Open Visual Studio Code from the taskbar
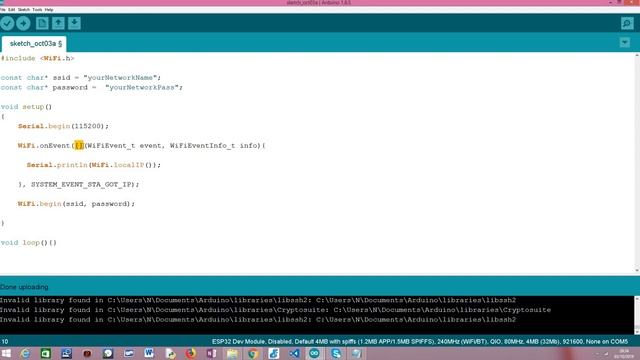Image resolution: width=640 pixels, height=360 pixels. (x=294, y=353)
